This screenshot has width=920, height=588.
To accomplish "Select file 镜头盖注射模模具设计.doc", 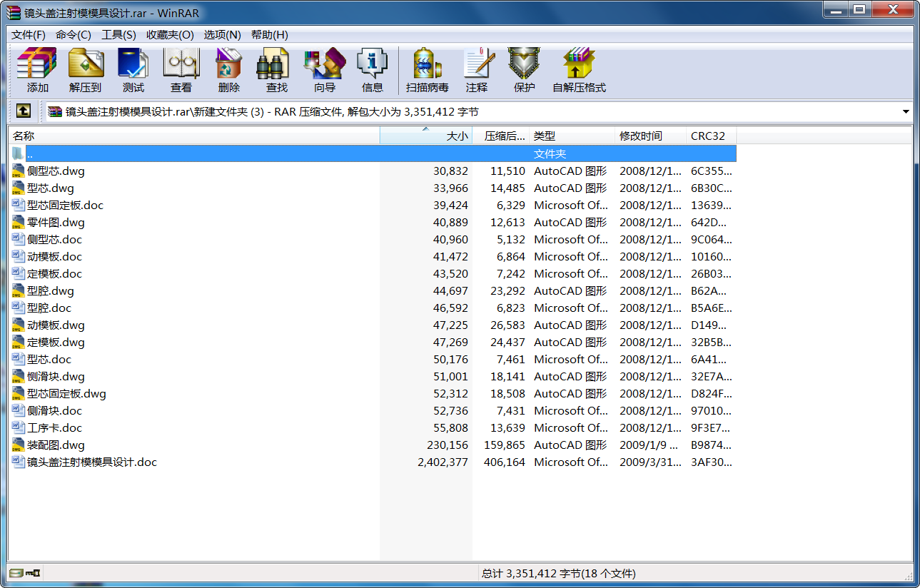I will click(91, 462).
